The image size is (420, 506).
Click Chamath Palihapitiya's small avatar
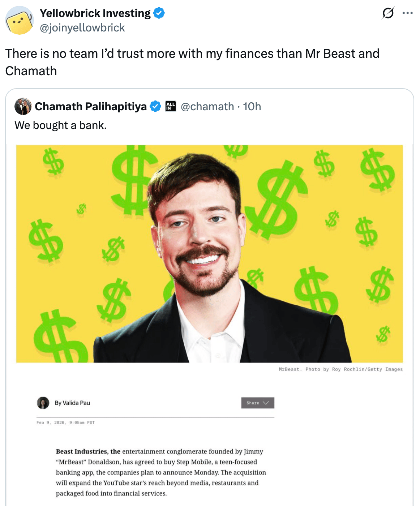pyautogui.click(x=23, y=106)
